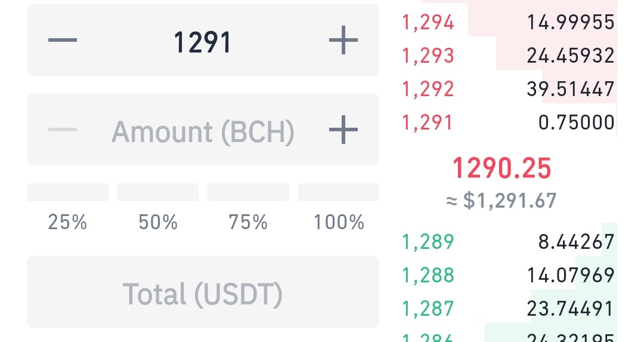Screen dimensions: 644x342
Task: Increase the 1291 price with plus icon
Action: (343, 40)
